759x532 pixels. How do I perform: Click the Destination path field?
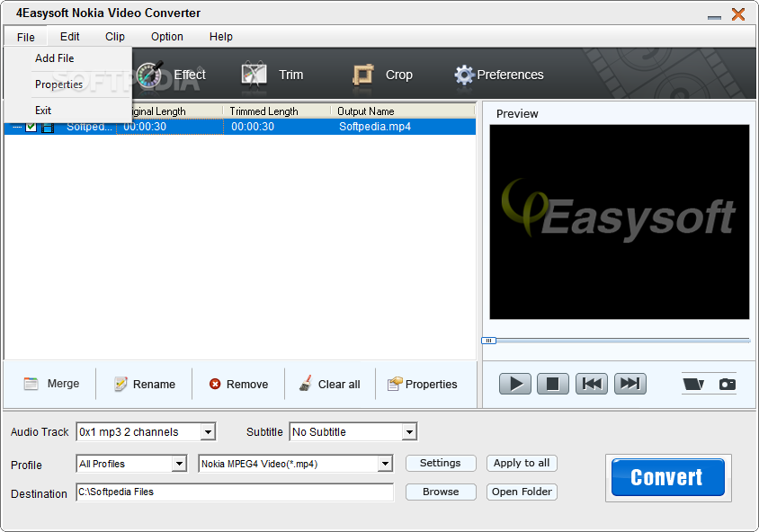[x=235, y=492]
